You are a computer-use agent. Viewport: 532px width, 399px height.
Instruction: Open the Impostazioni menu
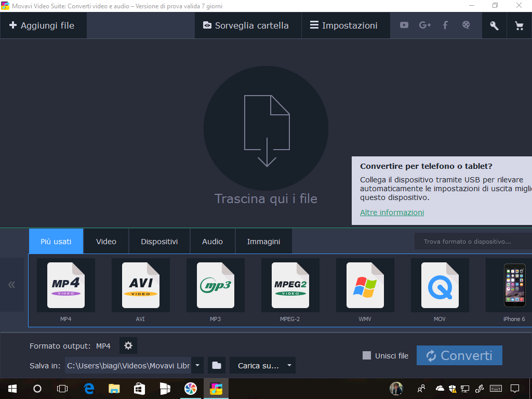pyautogui.click(x=345, y=25)
